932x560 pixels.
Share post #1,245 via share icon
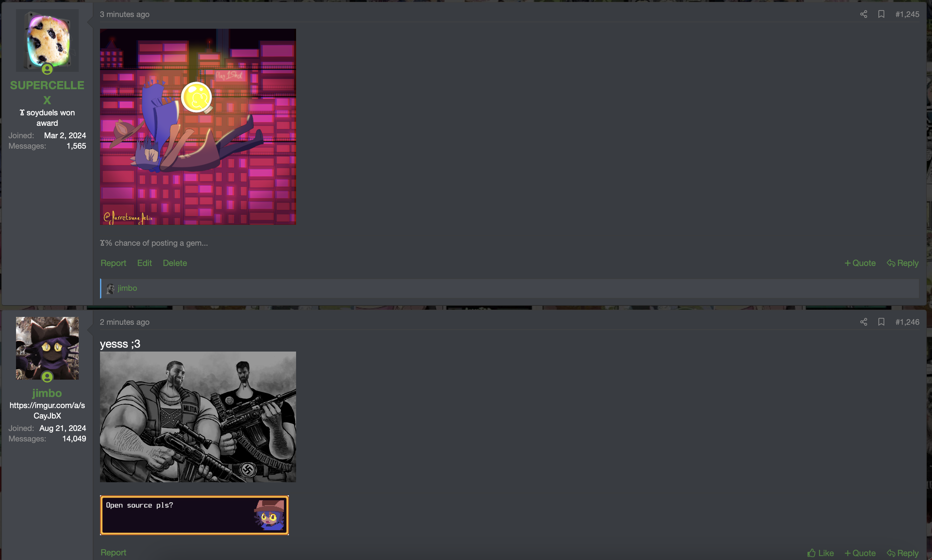coord(863,14)
